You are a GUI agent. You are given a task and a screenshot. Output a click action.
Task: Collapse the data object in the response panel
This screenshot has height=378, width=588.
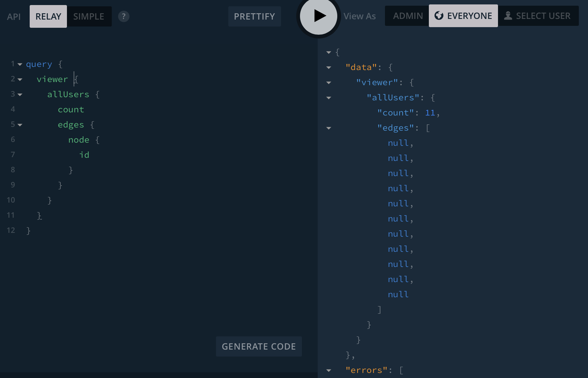329,67
